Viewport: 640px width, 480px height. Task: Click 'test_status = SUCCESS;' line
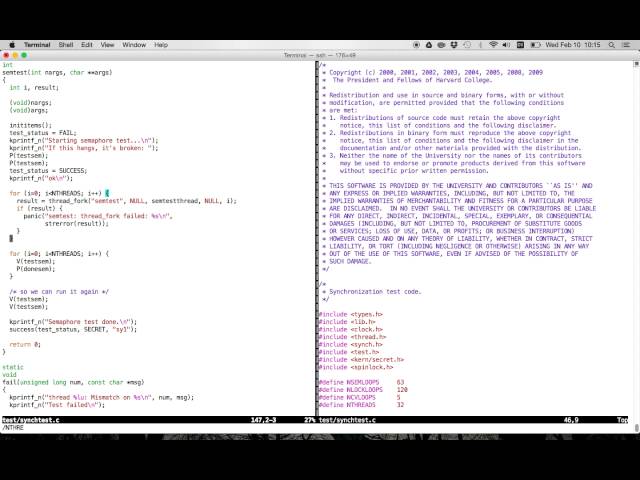point(48,171)
